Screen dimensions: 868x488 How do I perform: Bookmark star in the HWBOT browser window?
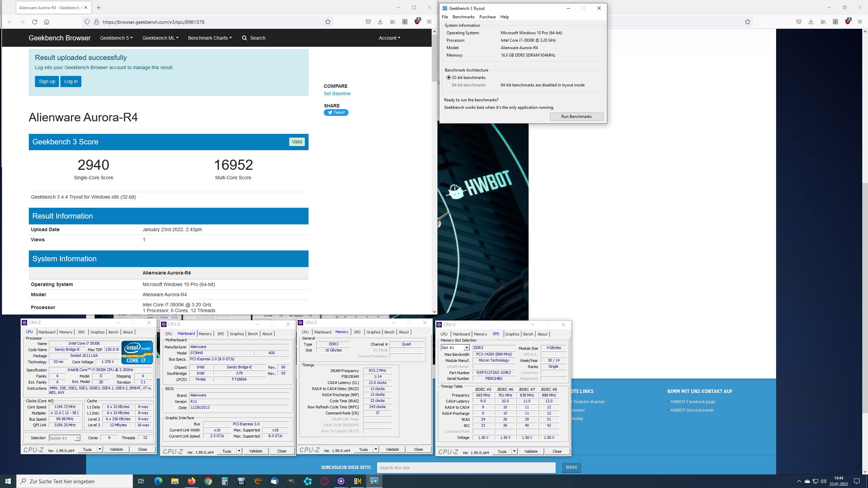748,22
